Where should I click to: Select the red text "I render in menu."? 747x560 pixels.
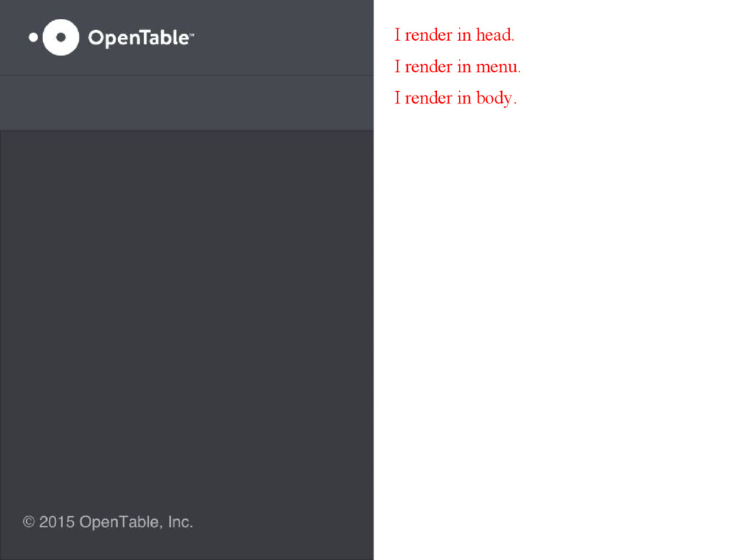point(458,66)
